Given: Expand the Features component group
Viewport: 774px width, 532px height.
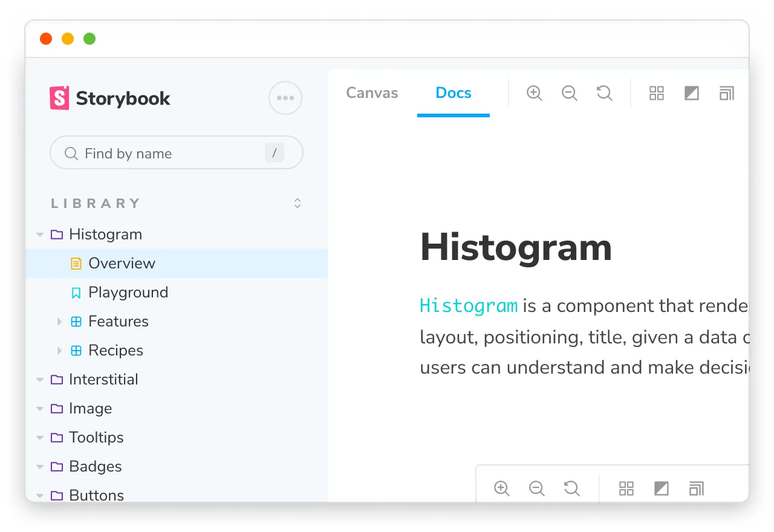Looking at the screenshot, I should (x=59, y=322).
